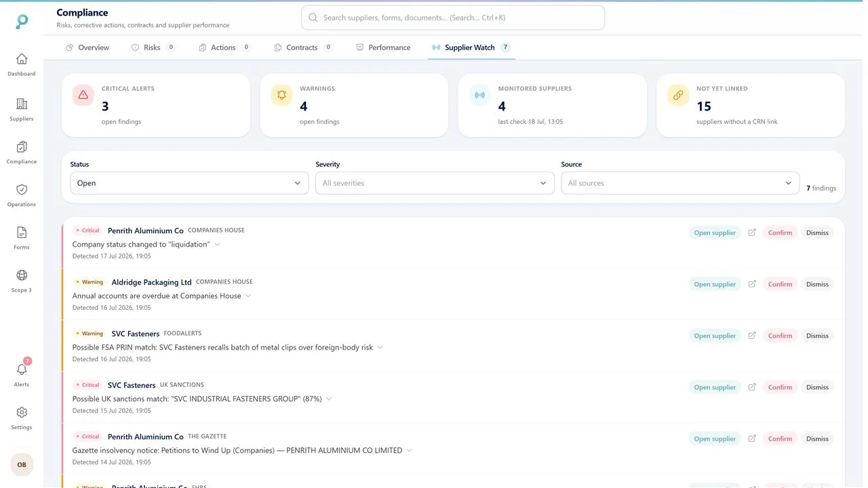Open supplier for Gazette insolvency finding
The height and width of the screenshot is (488, 868).
pyautogui.click(x=715, y=439)
